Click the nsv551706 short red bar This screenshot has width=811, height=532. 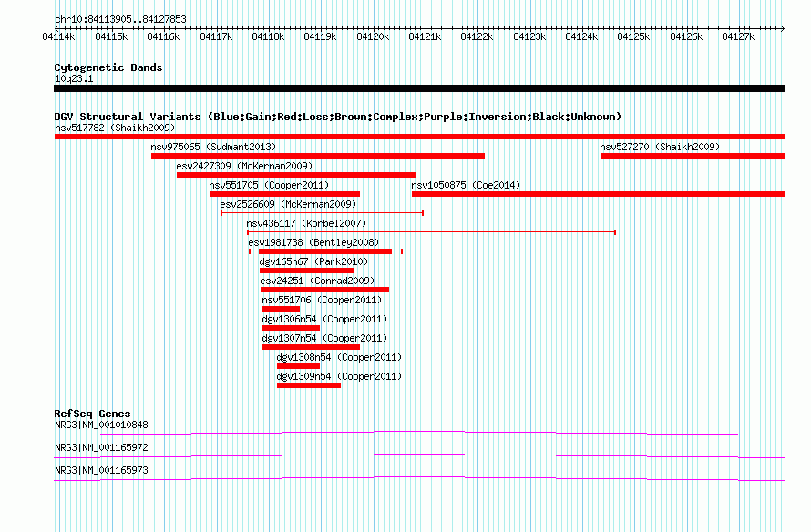(281, 309)
